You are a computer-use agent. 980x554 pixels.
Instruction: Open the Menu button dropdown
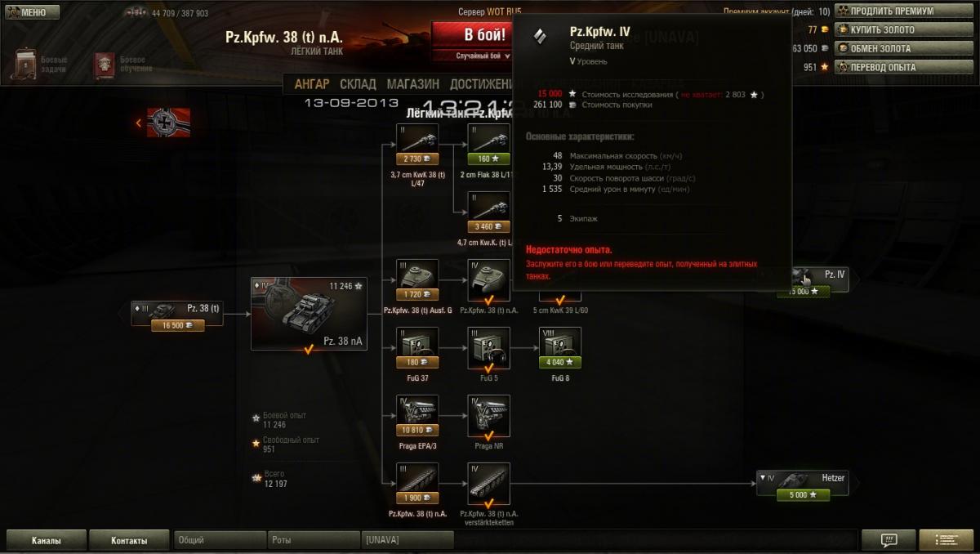33,12
